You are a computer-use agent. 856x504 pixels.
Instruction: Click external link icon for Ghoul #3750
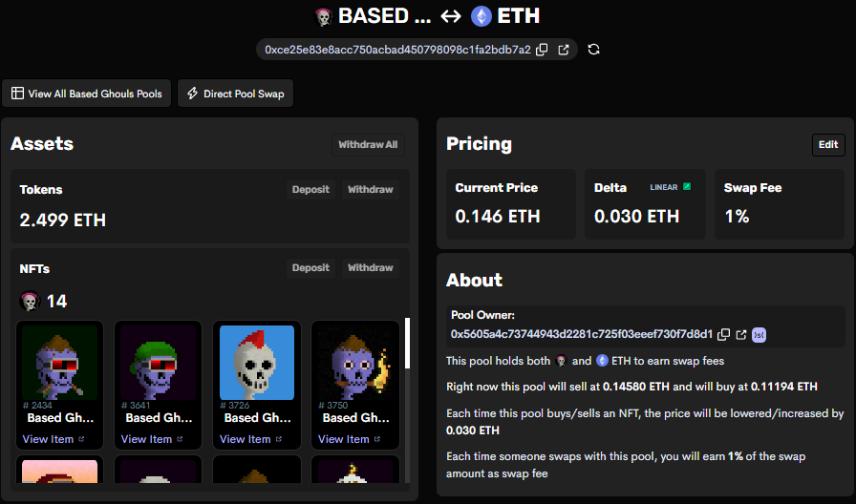tap(376, 439)
